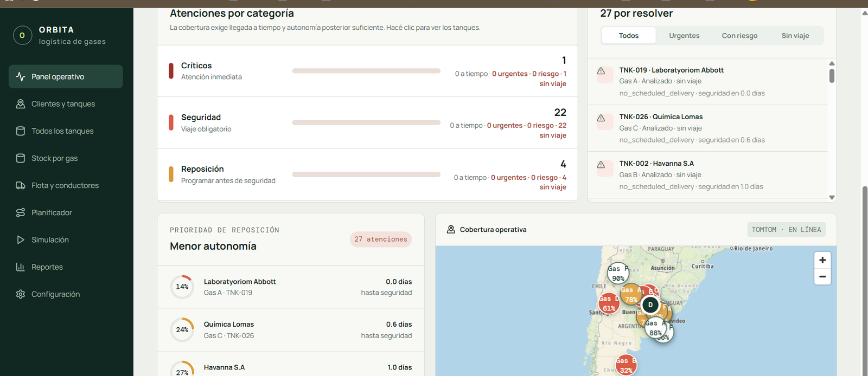This screenshot has height=376, width=868.
Task: Click the TOMTOM · EN LÍNEA status badge
Action: pyautogui.click(x=786, y=230)
